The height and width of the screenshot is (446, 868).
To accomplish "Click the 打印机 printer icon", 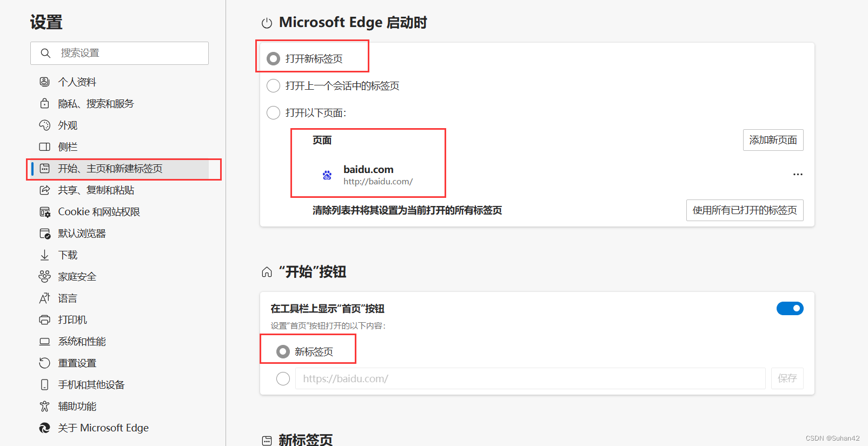I will (45, 319).
